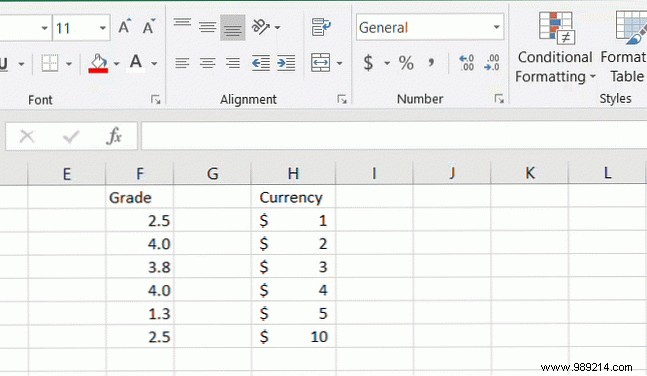The height and width of the screenshot is (376, 647).
Task: Toggle Wrap Text icon
Action: [x=321, y=27]
